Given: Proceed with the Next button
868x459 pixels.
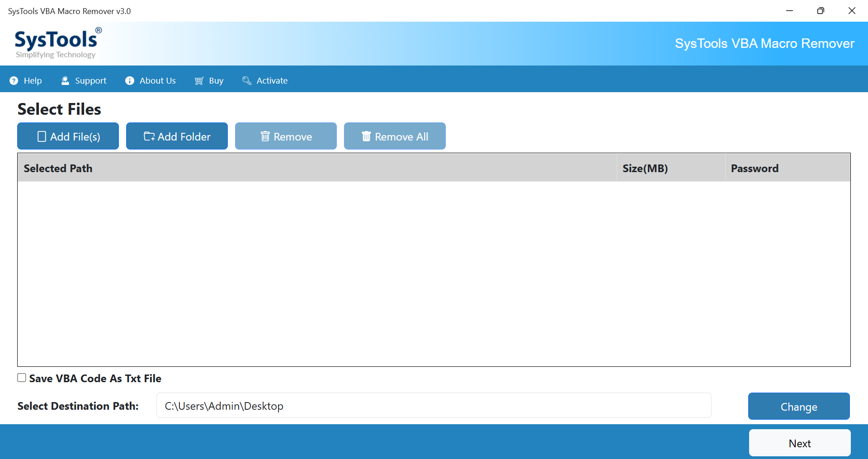Looking at the screenshot, I should (x=800, y=443).
